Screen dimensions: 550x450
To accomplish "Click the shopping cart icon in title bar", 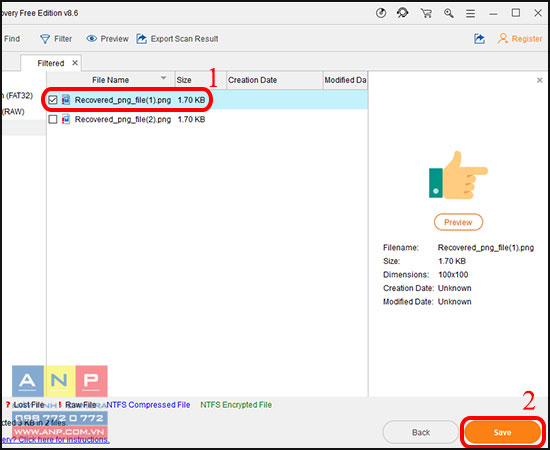I will click(426, 13).
